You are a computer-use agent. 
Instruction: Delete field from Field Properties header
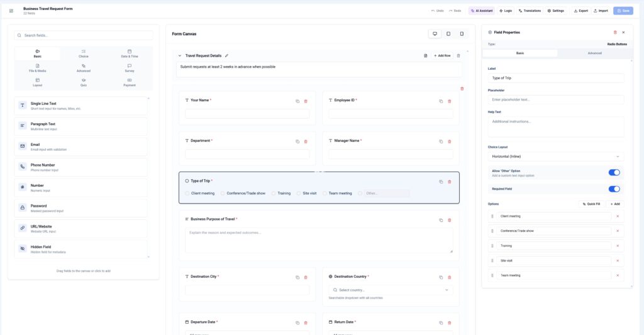click(615, 32)
